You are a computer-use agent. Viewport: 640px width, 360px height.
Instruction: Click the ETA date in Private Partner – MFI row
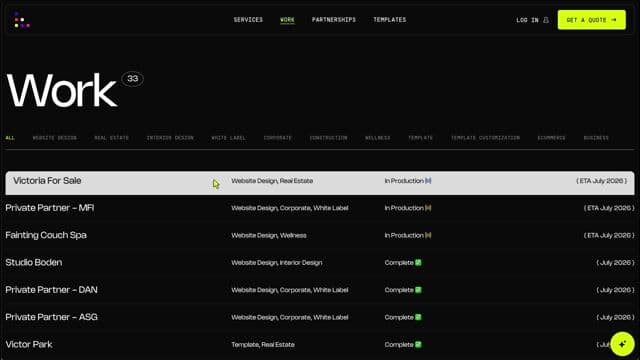pyautogui.click(x=609, y=208)
